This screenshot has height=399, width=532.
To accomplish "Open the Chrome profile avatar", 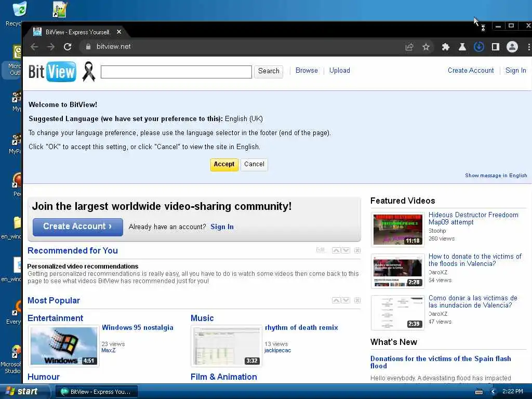I will coord(512,47).
